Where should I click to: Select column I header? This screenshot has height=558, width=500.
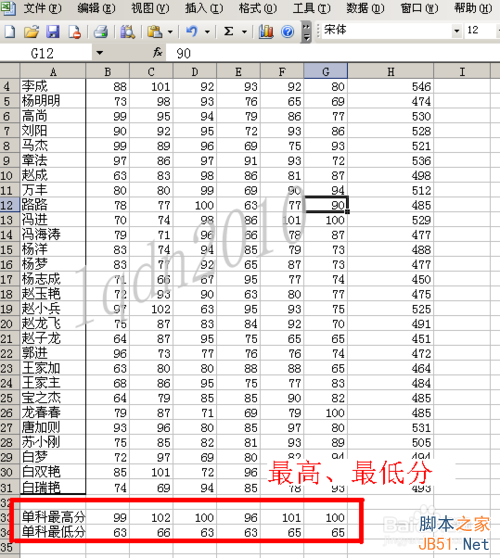(462, 72)
